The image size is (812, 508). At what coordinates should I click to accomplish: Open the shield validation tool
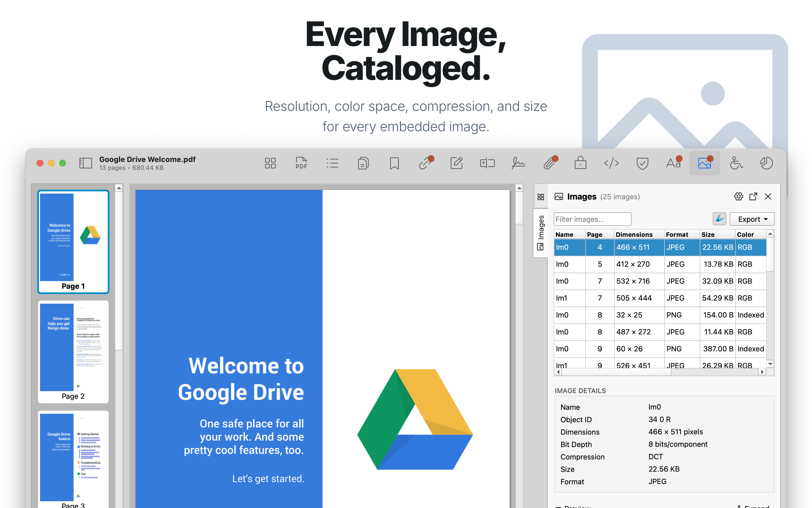pyautogui.click(x=642, y=163)
